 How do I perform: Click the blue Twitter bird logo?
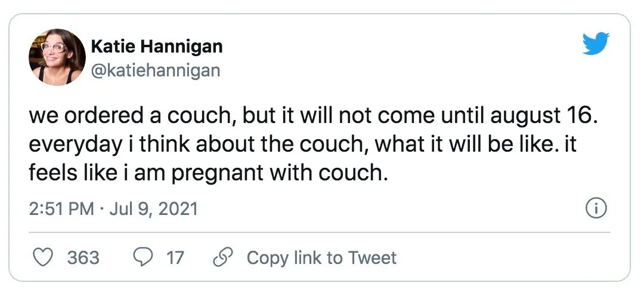596,43
